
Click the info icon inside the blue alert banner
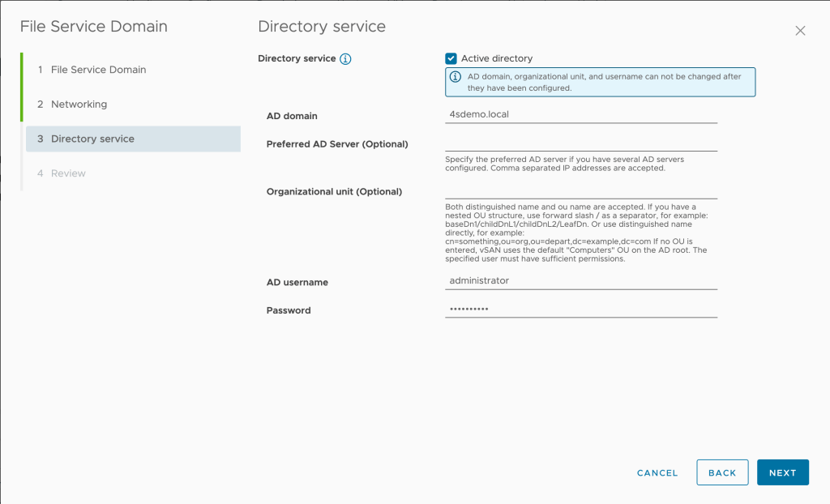(456, 77)
